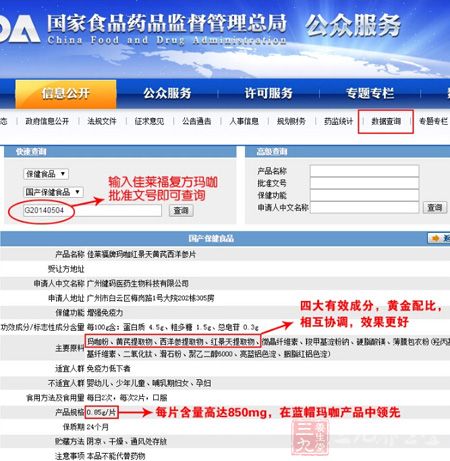Click applicant name 广州健码医药生物科技有限公司

(138, 284)
